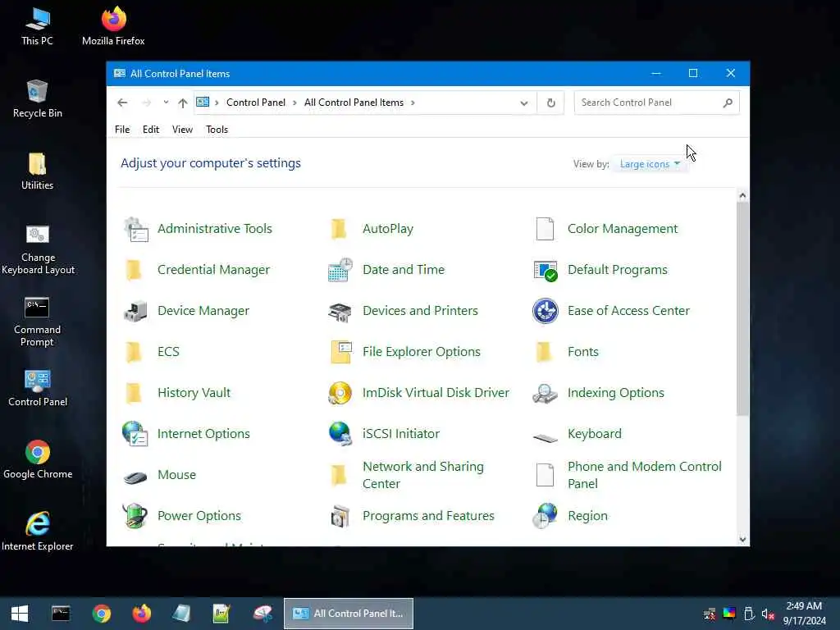Open the ECS folder icon
The image size is (840, 630).
pyautogui.click(x=134, y=352)
